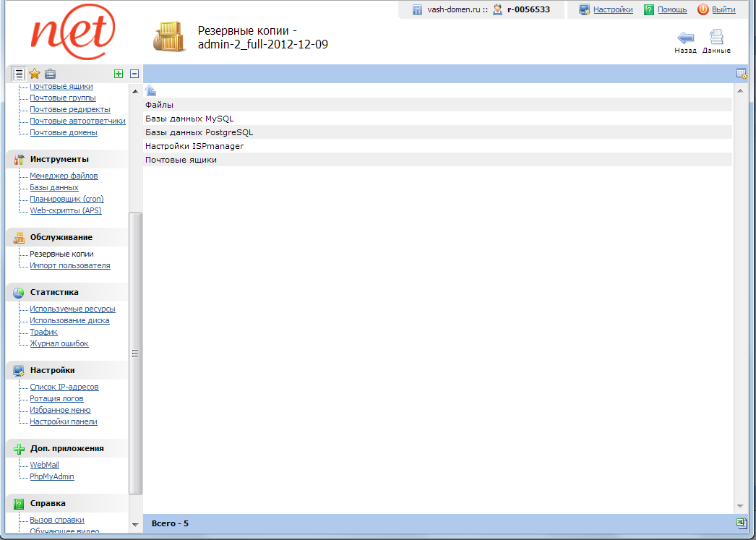Expand all menu sections with the green plus
Image resolution: width=756 pixels, height=540 pixels.
coord(119,74)
